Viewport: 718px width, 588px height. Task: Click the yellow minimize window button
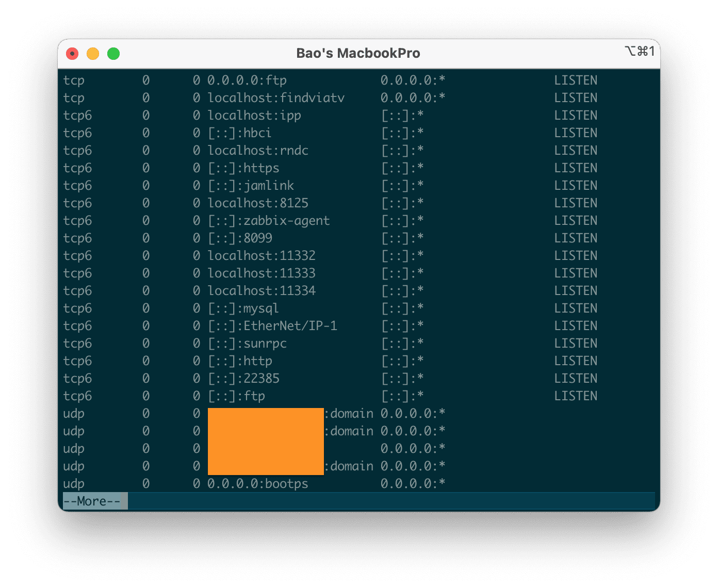click(x=92, y=53)
